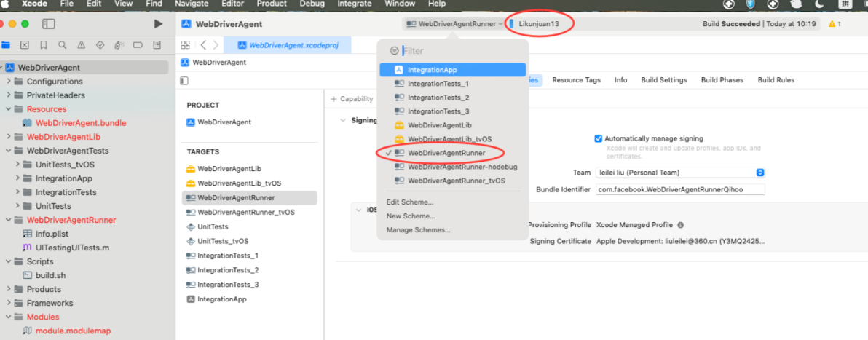Expand the PrivateHeaders folder

(x=8, y=95)
